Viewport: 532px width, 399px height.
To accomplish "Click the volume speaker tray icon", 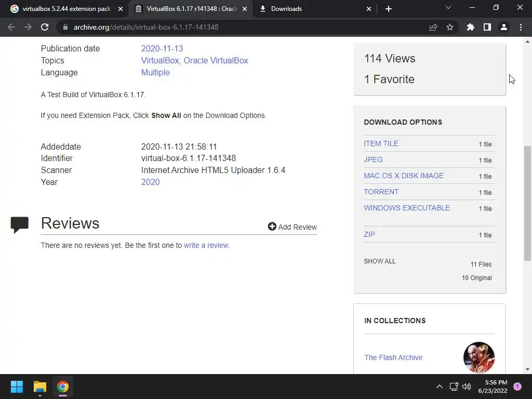I will tap(467, 387).
